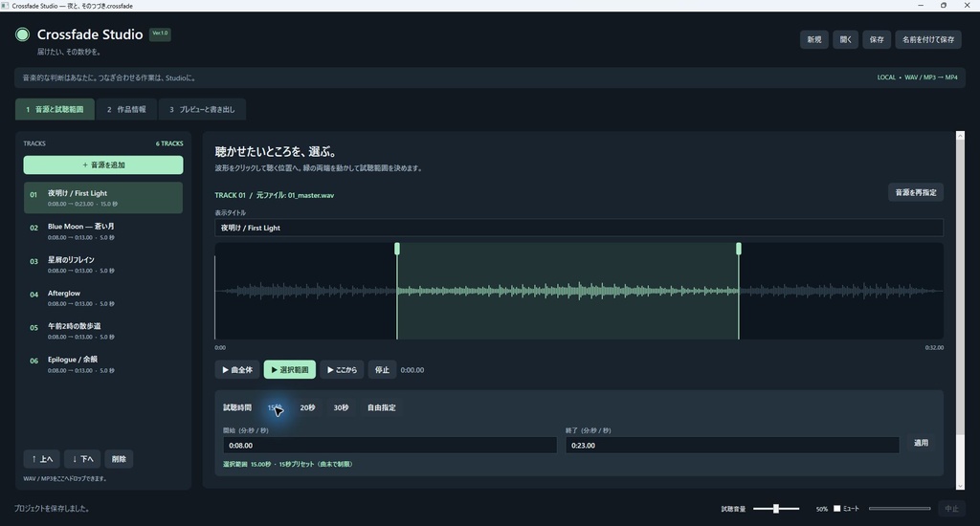Select track 04 Afterglow
This screenshot has height=526, width=980.
(x=103, y=298)
